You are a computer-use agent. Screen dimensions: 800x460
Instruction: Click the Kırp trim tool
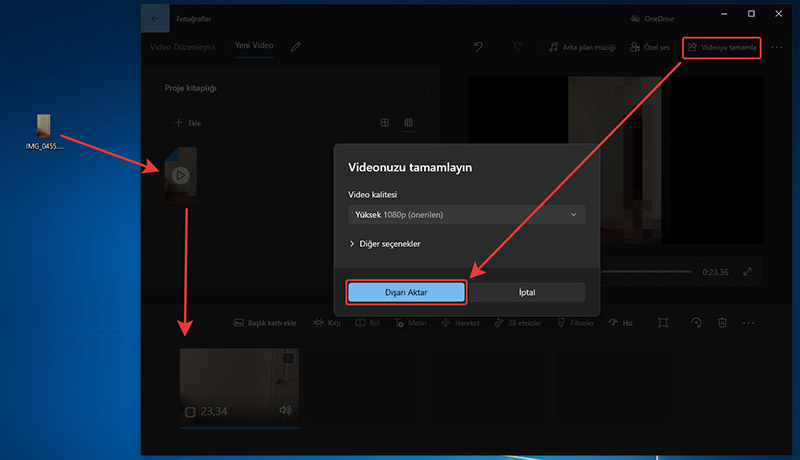326,323
